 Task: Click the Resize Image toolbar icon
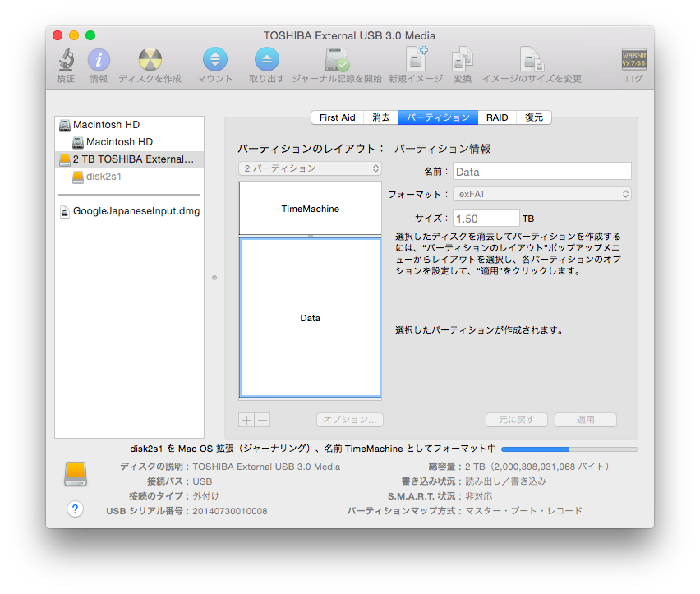click(x=532, y=59)
